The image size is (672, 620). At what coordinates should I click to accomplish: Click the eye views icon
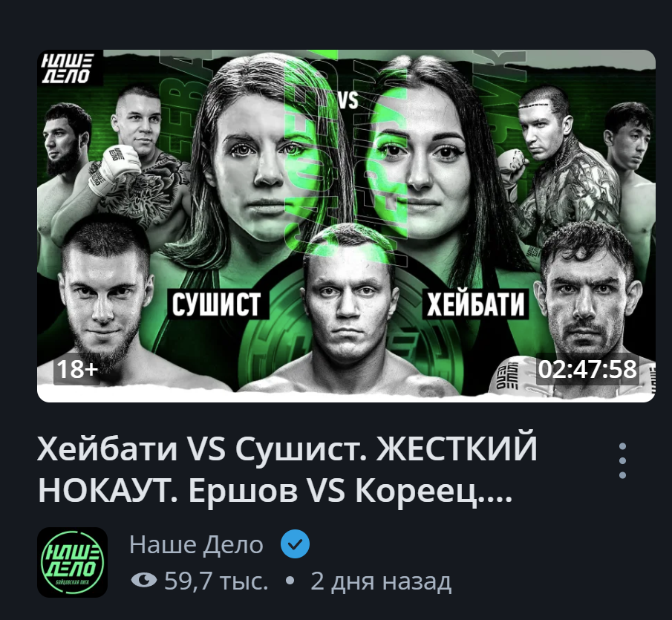143,581
